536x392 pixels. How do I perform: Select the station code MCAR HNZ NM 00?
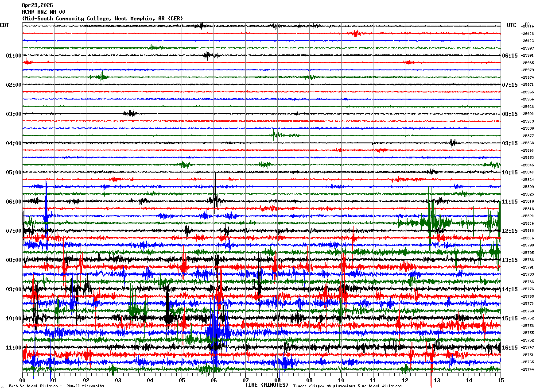point(43,12)
